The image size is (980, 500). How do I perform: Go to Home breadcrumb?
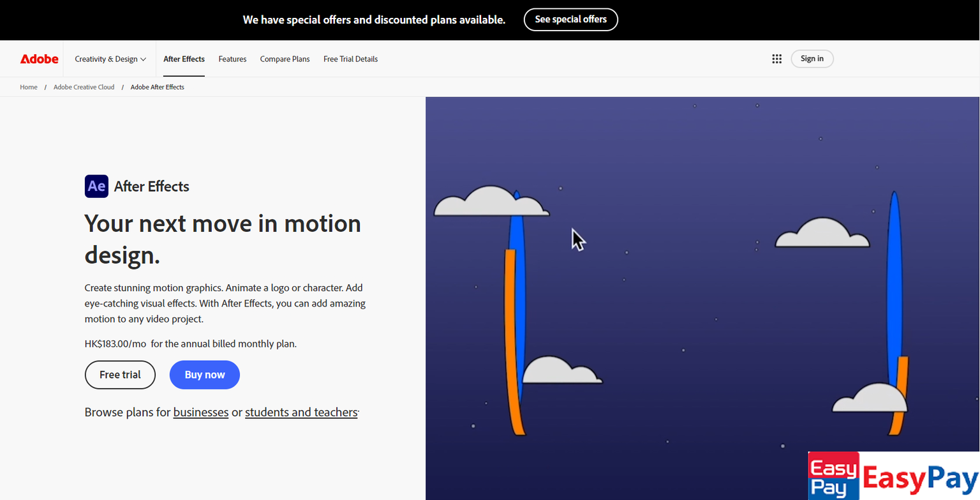(x=29, y=87)
